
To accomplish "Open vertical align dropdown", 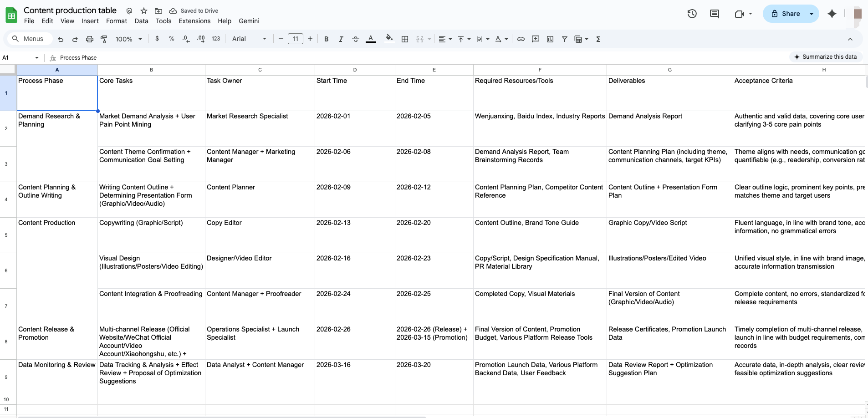I will coord(464,39).
